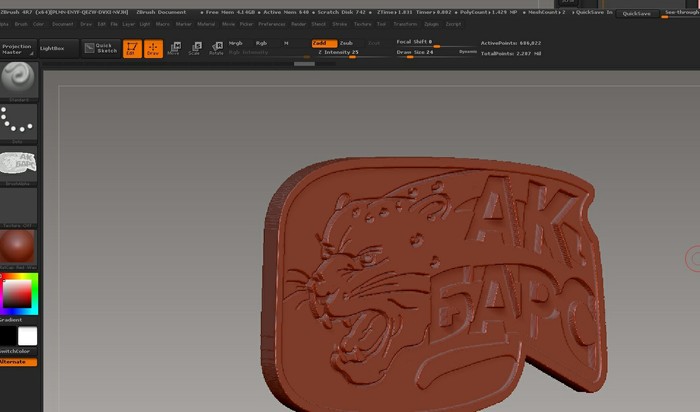Pick a color in the color picker square
700x412 pixels.
click(x=18, y=294)
